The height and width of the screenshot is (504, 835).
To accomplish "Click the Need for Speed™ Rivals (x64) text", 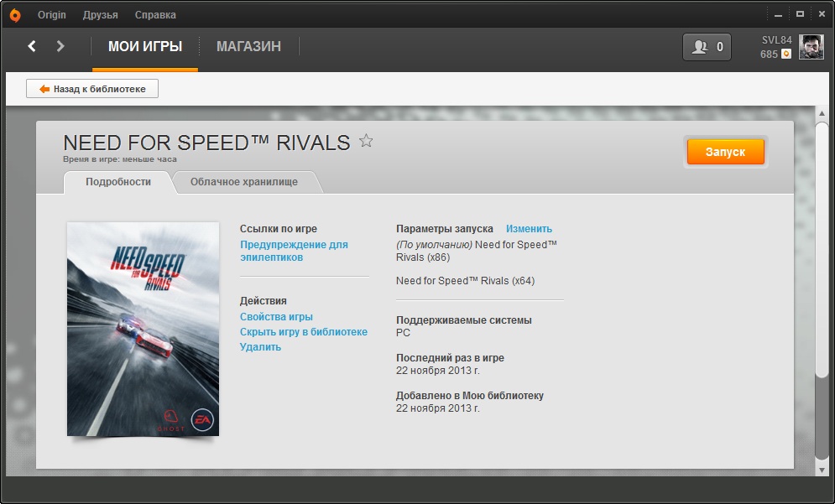I will pyautogui.click(x=466, y=280).
